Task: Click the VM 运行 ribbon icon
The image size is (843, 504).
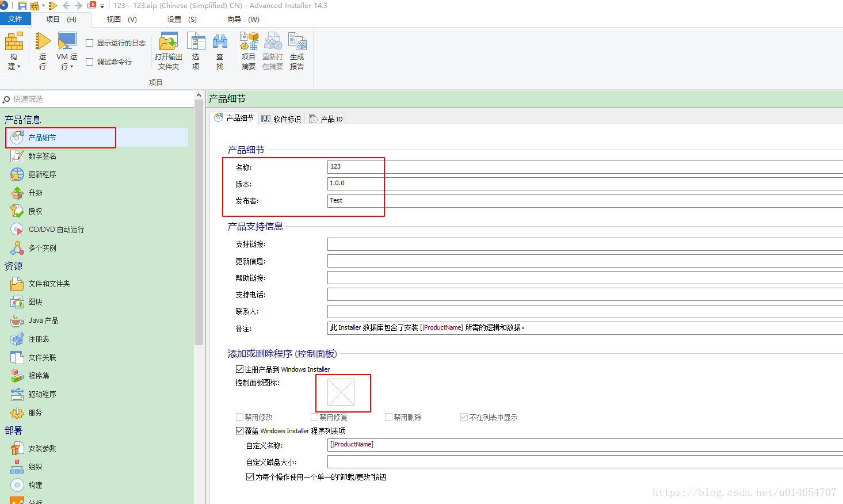Action: [x=67, y=41]
